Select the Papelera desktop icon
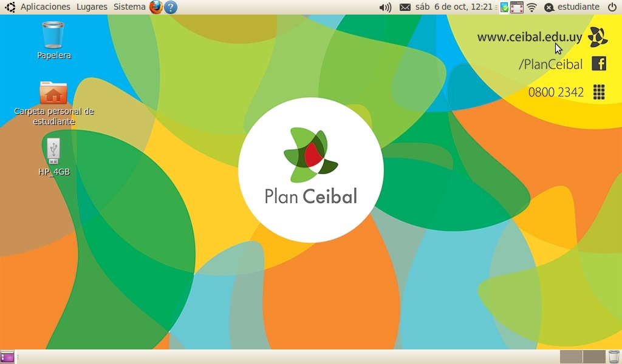This screenshot has width=622, height=364. pyautogui.click(x=53, y=40)
